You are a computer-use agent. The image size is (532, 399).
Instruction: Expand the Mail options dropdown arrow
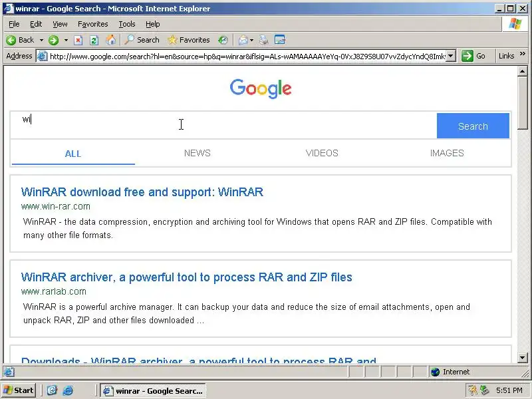pos(252,40)
